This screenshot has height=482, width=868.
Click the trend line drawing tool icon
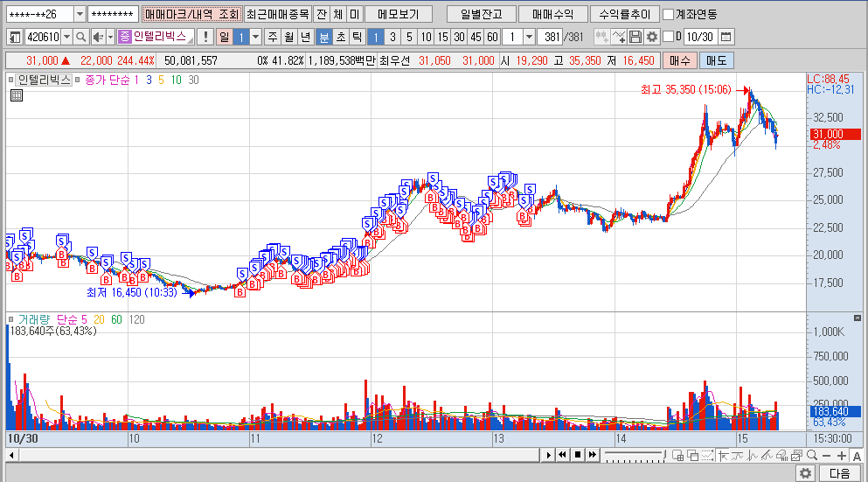coord(767,456)
